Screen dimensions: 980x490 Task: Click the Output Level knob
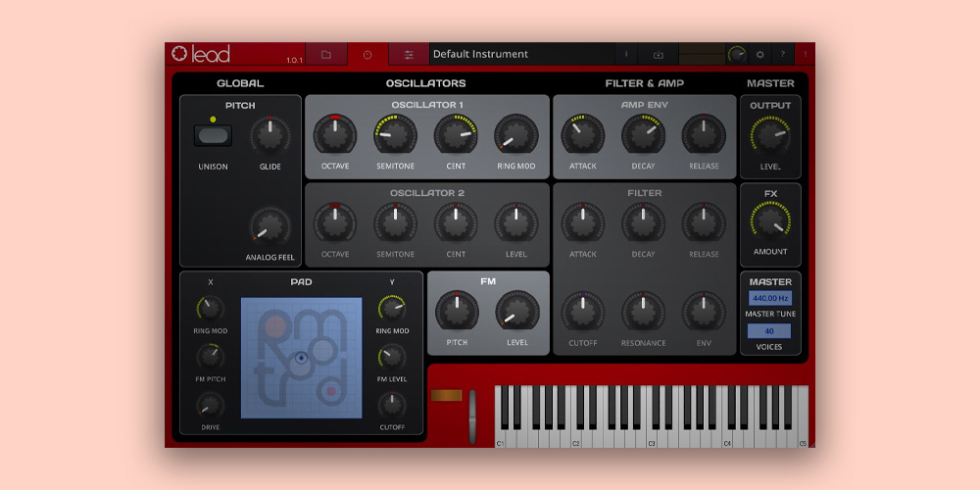770,138
